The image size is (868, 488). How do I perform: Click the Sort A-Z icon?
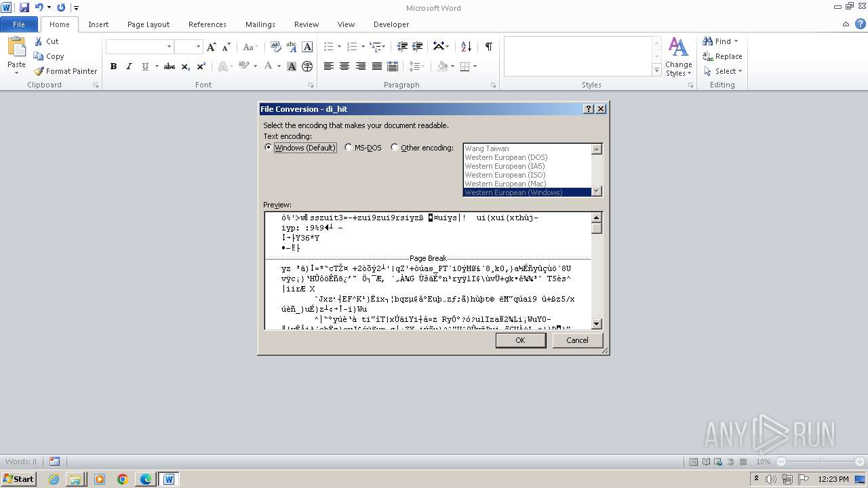pyautogui.click(x=466, y=47)
